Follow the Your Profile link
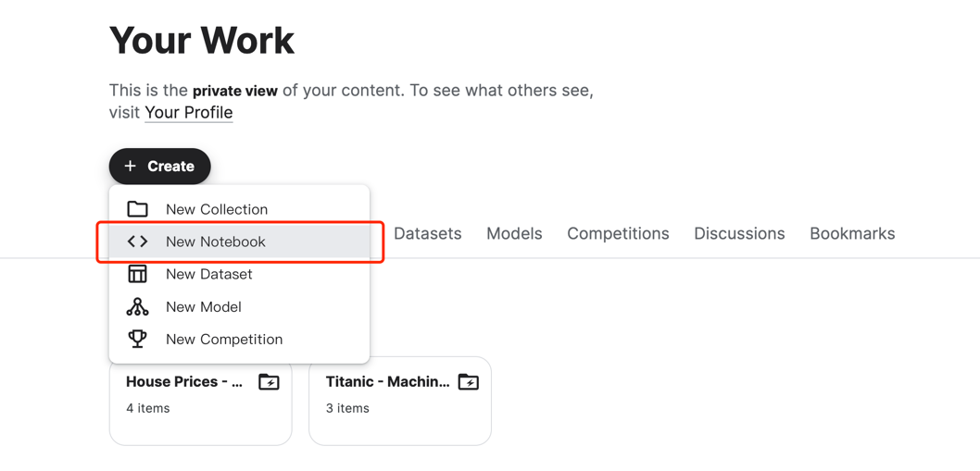 pyautogui.click(x=189, y=113)
